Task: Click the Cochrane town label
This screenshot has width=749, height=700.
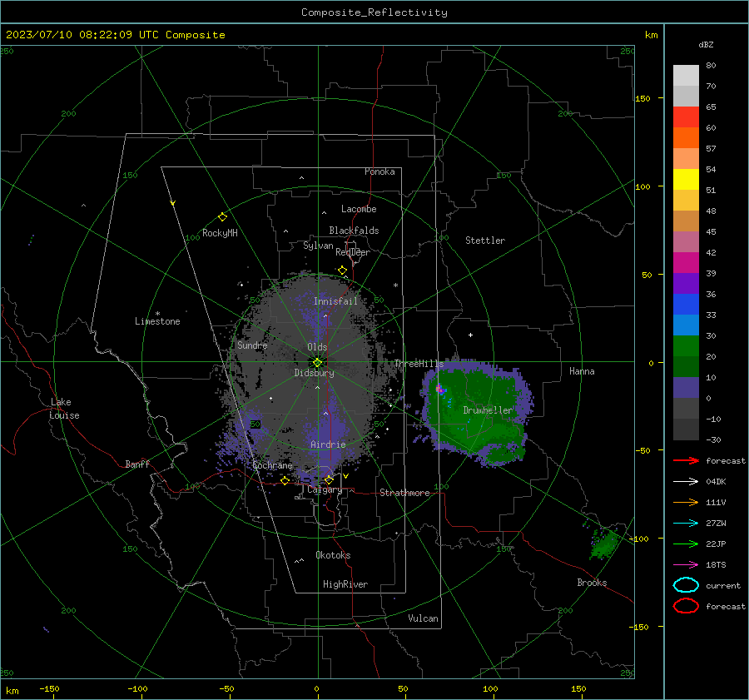Action: tap(272, 465)
